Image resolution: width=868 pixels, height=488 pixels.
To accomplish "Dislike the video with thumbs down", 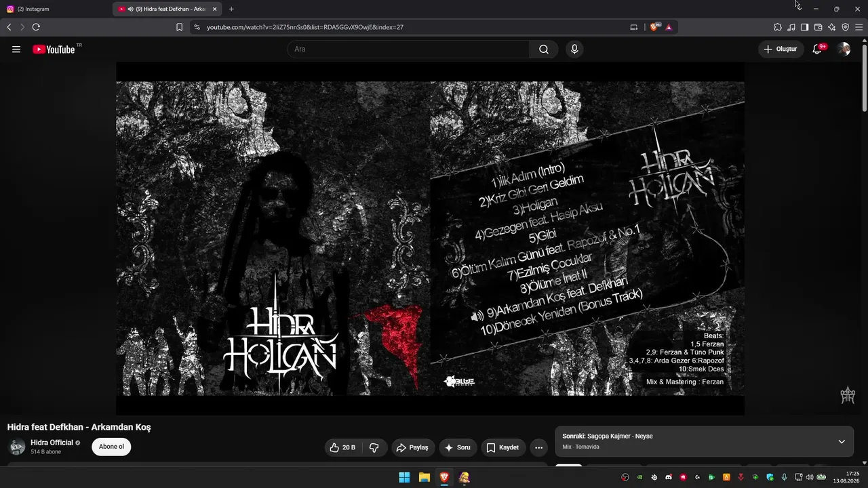I will point(374,447).
